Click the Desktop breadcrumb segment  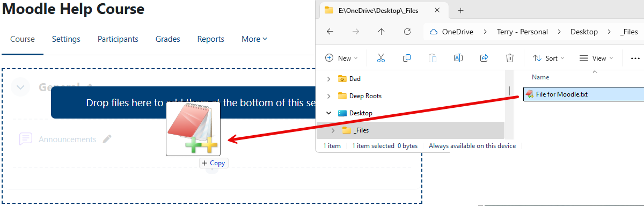(584, 32)
